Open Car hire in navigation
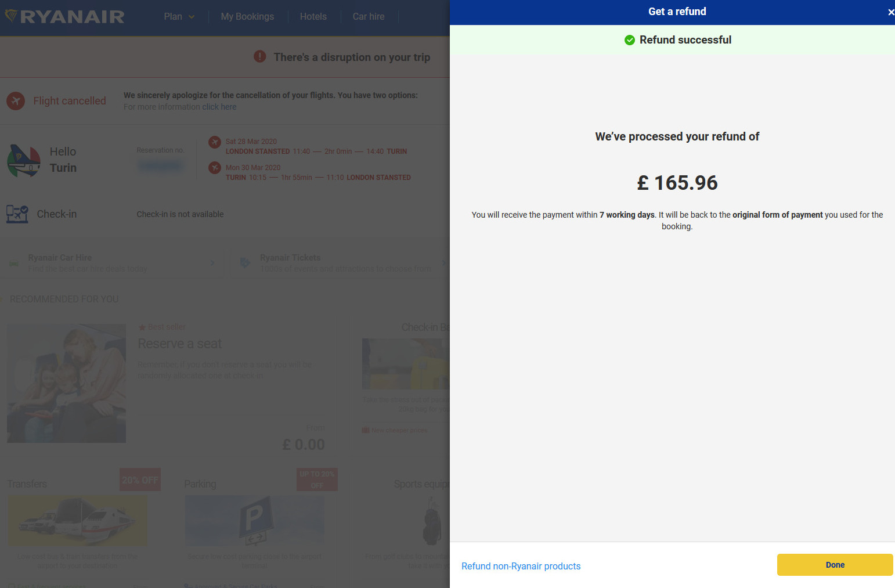This screenshot has height=588, width=895. (368, 17)
